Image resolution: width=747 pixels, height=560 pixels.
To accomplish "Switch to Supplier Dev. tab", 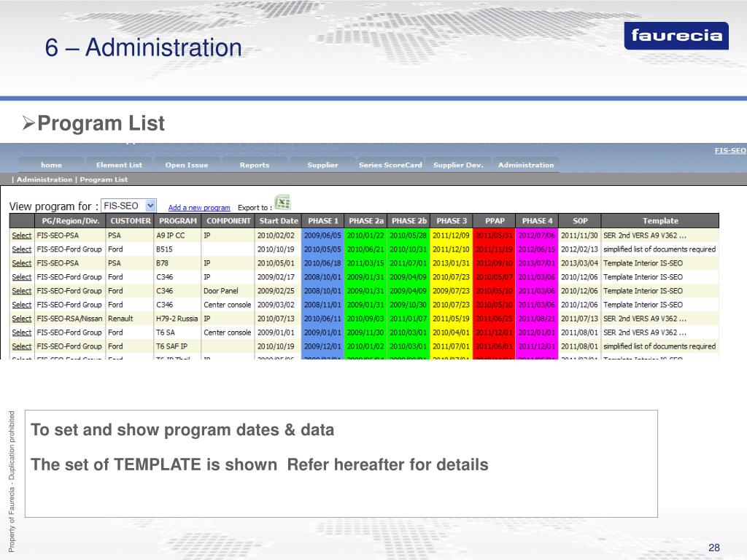I will [458, 165].
